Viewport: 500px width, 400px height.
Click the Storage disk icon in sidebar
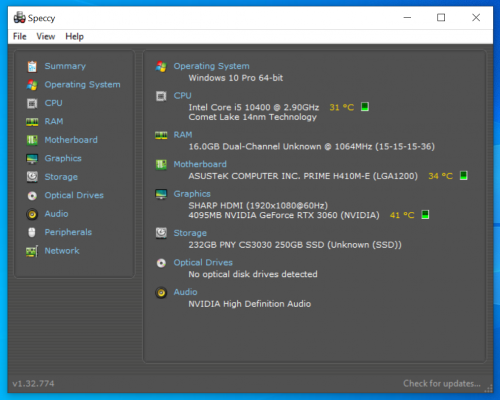(32, 177)
